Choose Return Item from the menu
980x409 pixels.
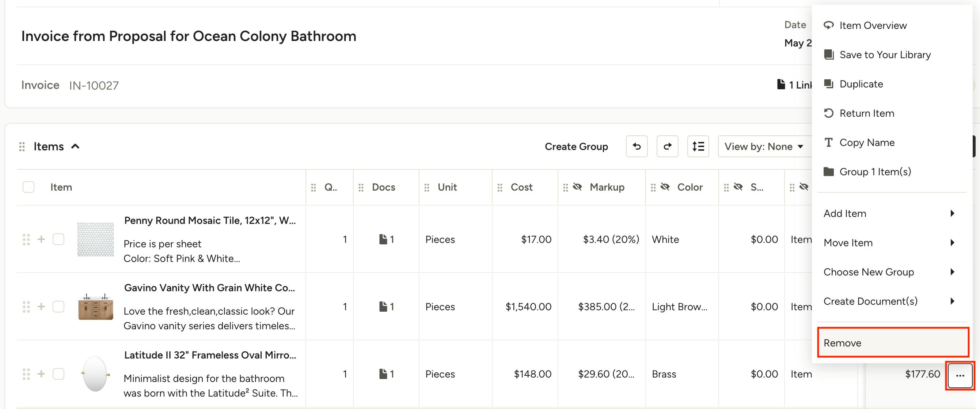coord(892,113)
